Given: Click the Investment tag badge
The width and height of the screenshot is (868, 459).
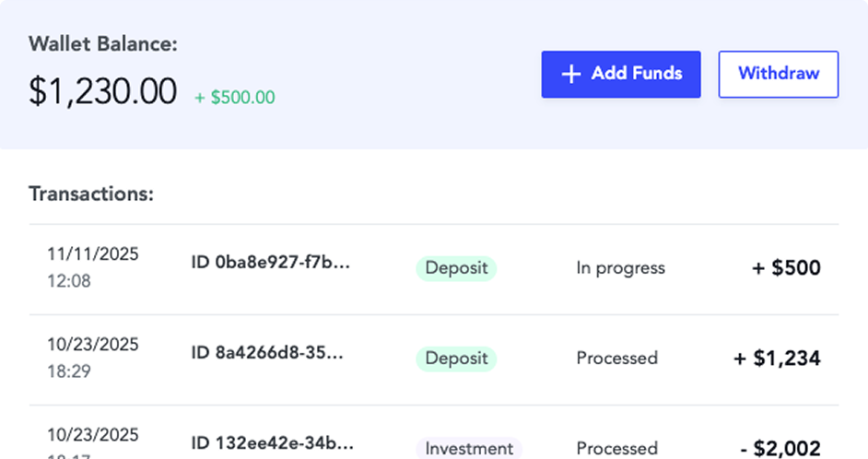Looking at the screenshot, I should coord(469,448).
